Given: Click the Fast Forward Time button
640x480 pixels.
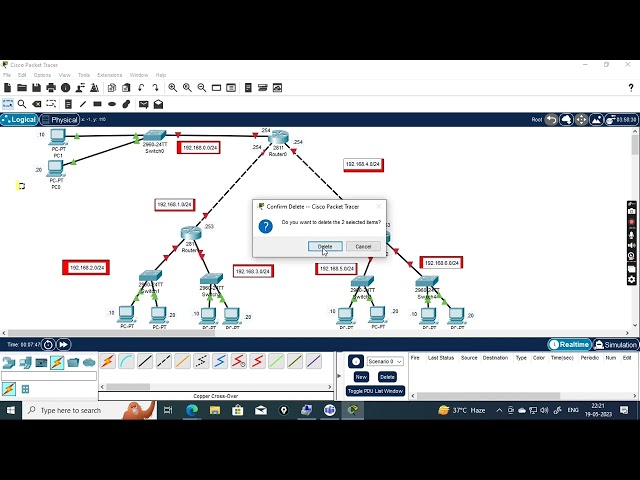Looking at the screenshot, I should 64,344.
